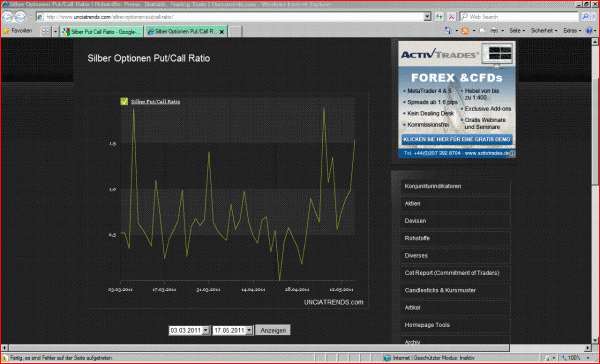Click the URL address bar field
Viewport: 600px width, 364px height.
233,17
